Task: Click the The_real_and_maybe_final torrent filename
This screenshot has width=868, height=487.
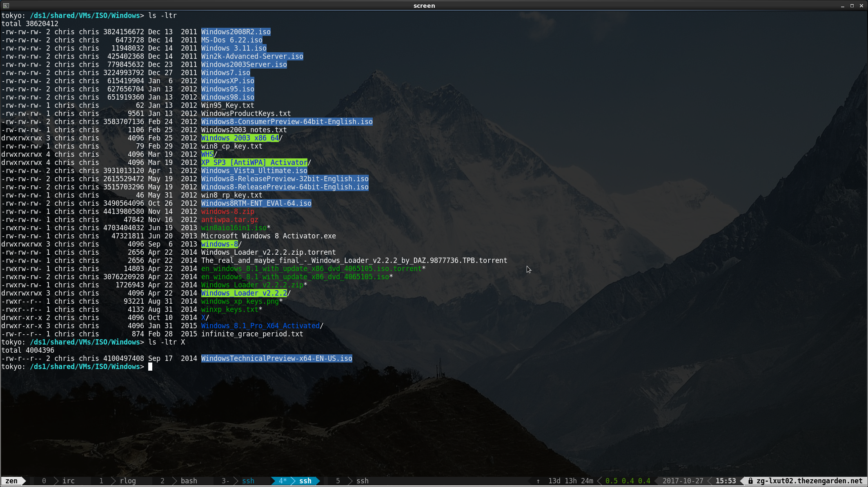Action: click(354, 260)
